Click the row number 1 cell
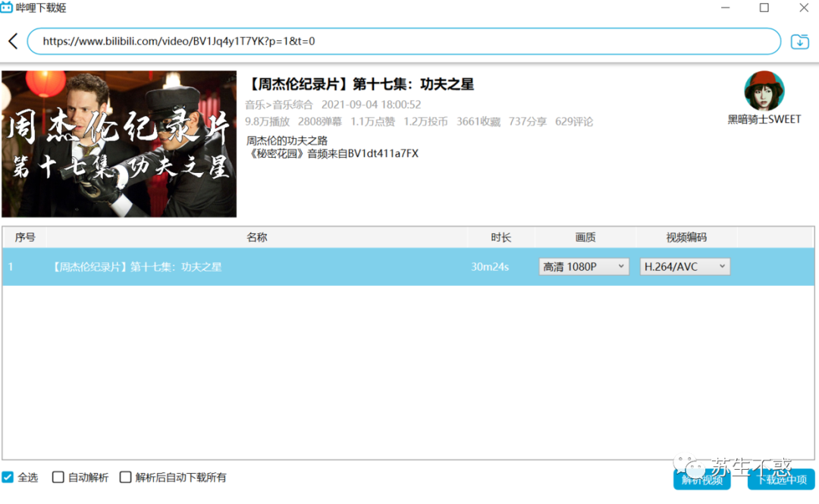This screenshot has height=504, width=819. (11, 267)
